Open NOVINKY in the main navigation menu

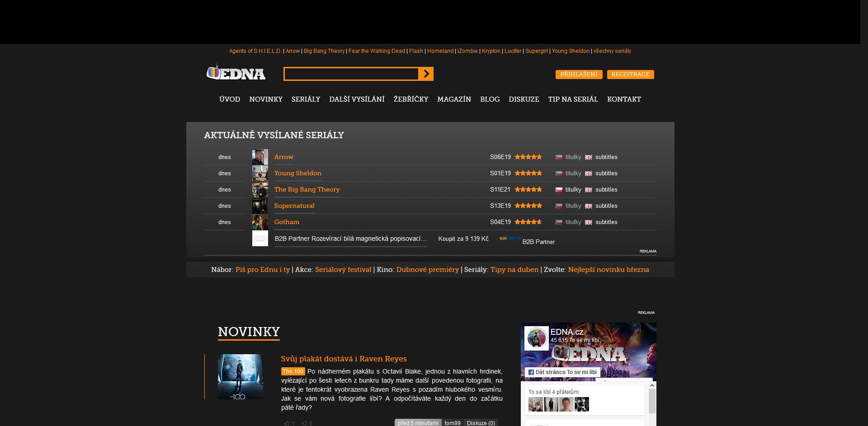[266, 99]
